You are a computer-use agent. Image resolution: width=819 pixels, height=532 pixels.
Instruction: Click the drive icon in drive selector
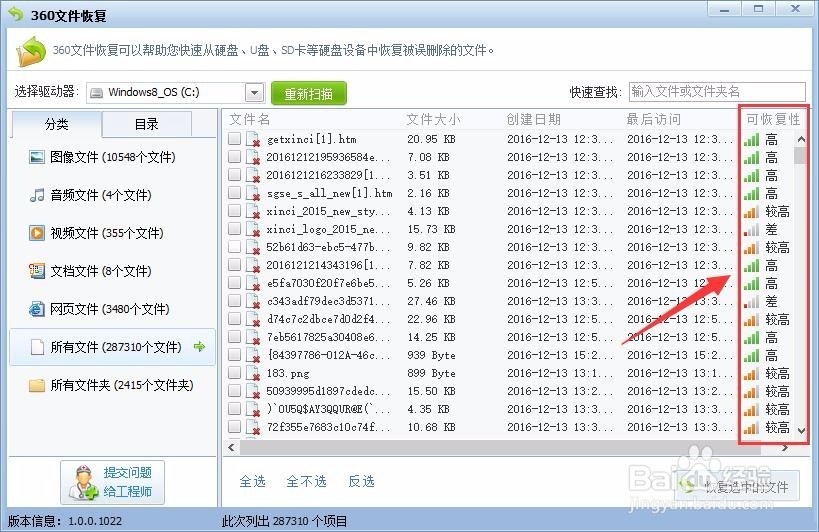[97, 93]
